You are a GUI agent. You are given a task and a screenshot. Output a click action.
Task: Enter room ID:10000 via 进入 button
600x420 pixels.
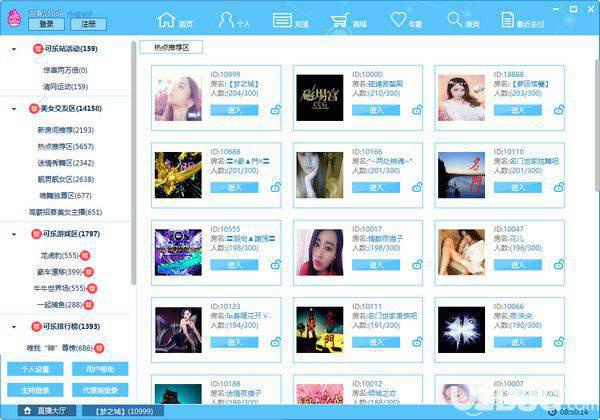(376, 110)
